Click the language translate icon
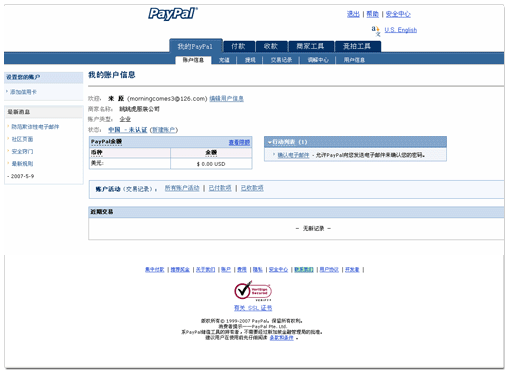 pyautogui.click(x=376, y=31)
